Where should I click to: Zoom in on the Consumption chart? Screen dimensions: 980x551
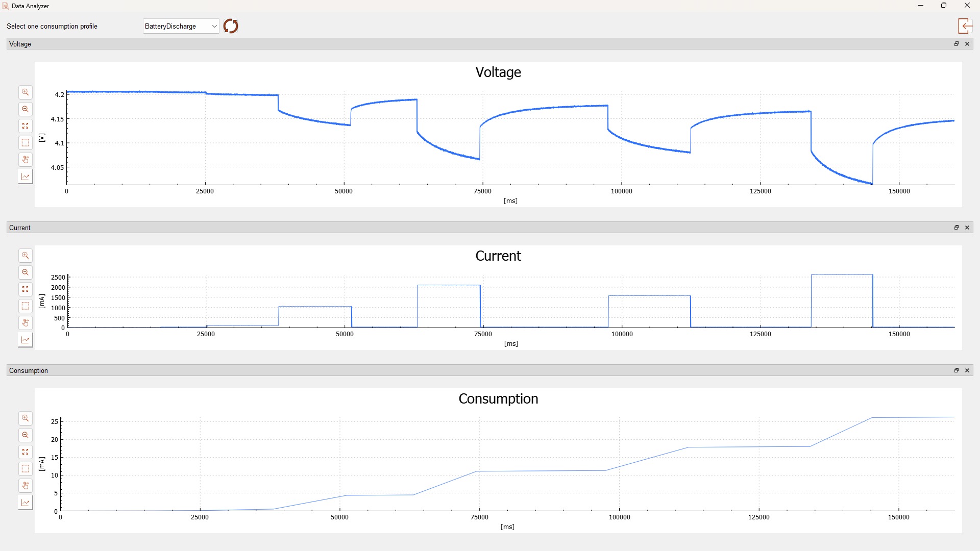click(25, 418)
